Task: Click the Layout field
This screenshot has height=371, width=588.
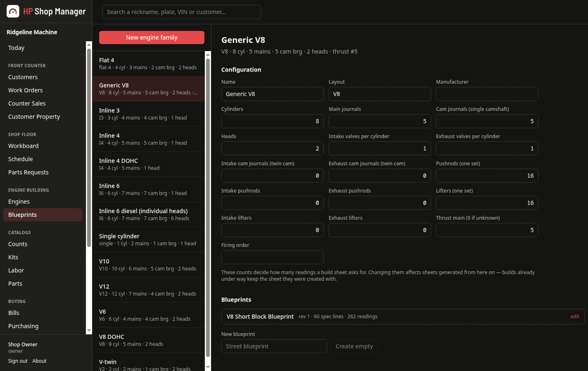Action: click(380, 94)
